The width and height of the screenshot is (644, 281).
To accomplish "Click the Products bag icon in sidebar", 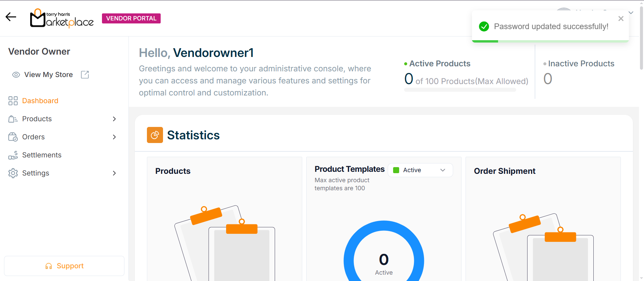I will pyautogui.click(x=13, y=119).
